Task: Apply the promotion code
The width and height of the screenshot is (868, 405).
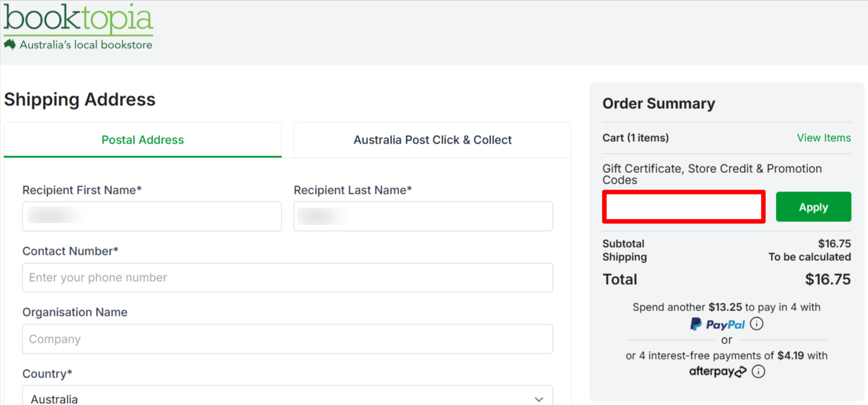Action: tap(813, 207)
